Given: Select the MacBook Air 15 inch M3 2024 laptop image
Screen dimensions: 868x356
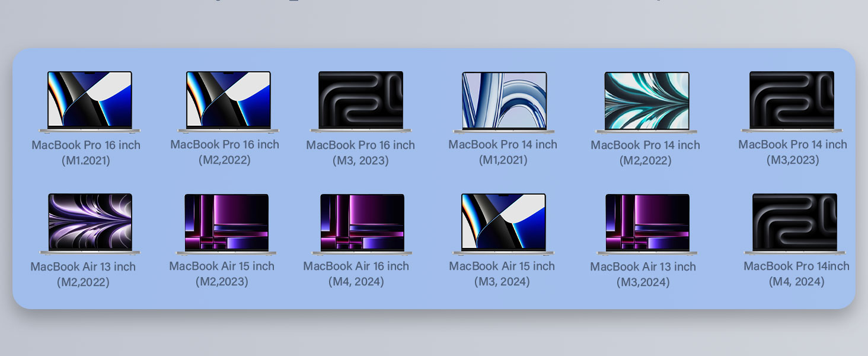Looking at the screenshot, I should (x=503, y=221).
